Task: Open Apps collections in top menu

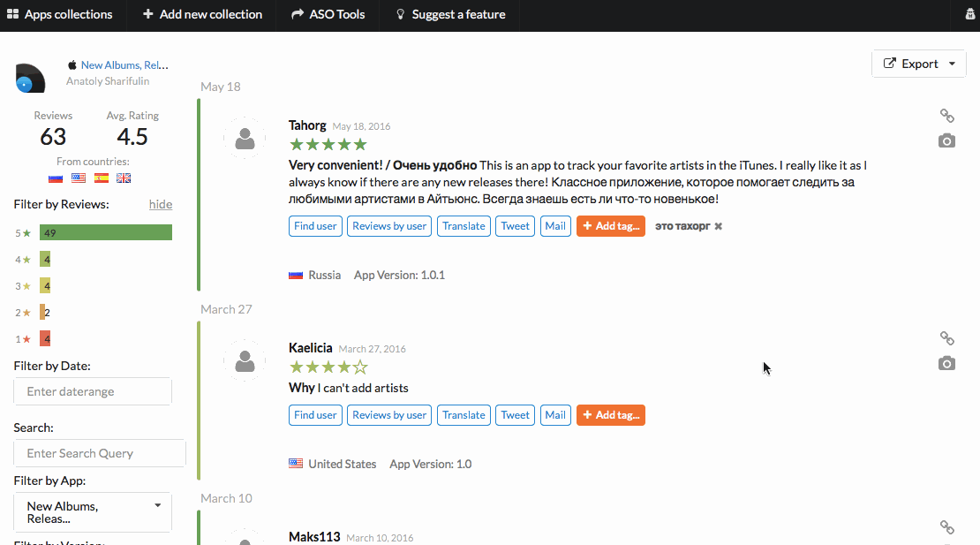Action: (x=60, y=15)
